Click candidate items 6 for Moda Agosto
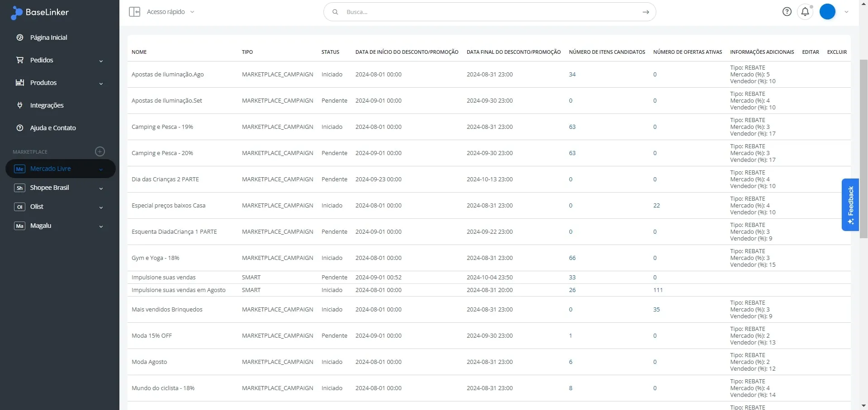Screen dimensions: 868x410 (570, 362)
